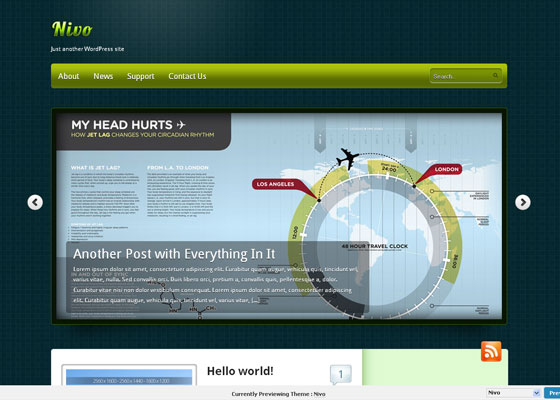Click the blue Preview button
Image resolution: width=560 pixels, height=400 pixels.
[552, 393]
